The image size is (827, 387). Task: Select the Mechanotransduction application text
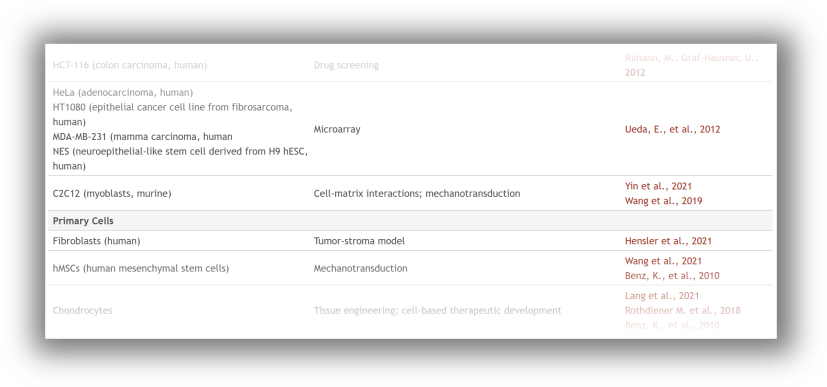tap(361, 268)
